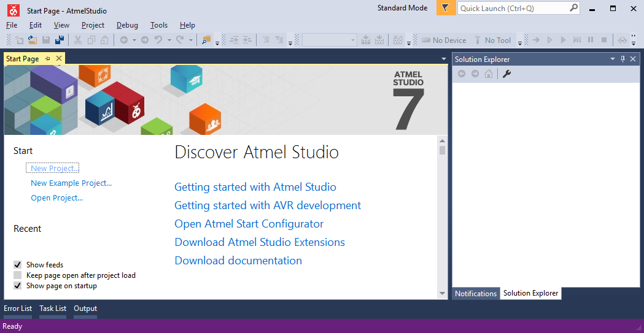Expand the document tab list dropdown arrow
The height and width of the screenshot is (333, 644).
tap(444, 59)
